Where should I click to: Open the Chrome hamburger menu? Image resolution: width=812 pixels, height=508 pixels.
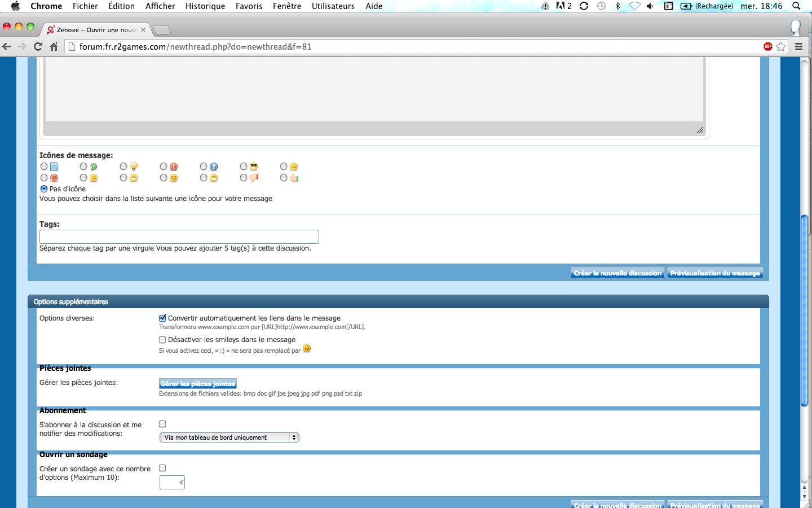798,47
